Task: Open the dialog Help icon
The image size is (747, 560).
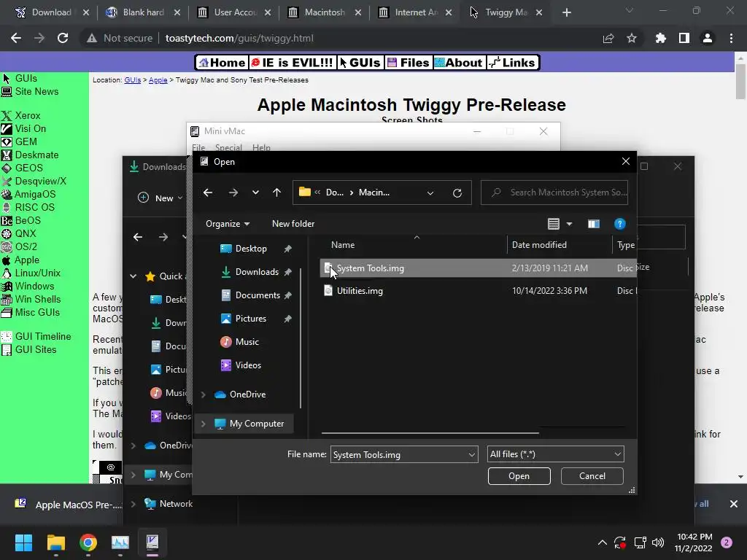Action: [x=620, y=224]
